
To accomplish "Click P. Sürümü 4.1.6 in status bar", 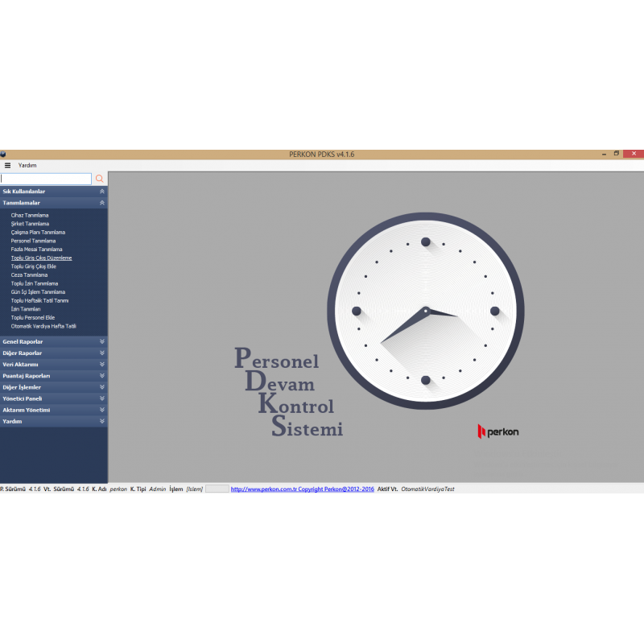I will tap(21, 489).
